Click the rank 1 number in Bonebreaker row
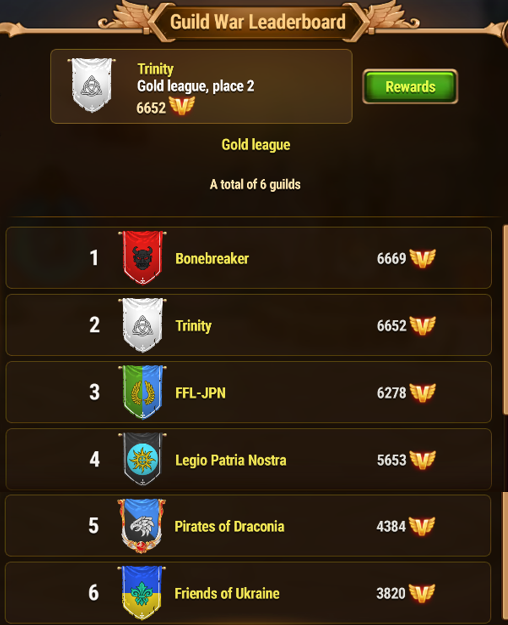 coord(94,258)
